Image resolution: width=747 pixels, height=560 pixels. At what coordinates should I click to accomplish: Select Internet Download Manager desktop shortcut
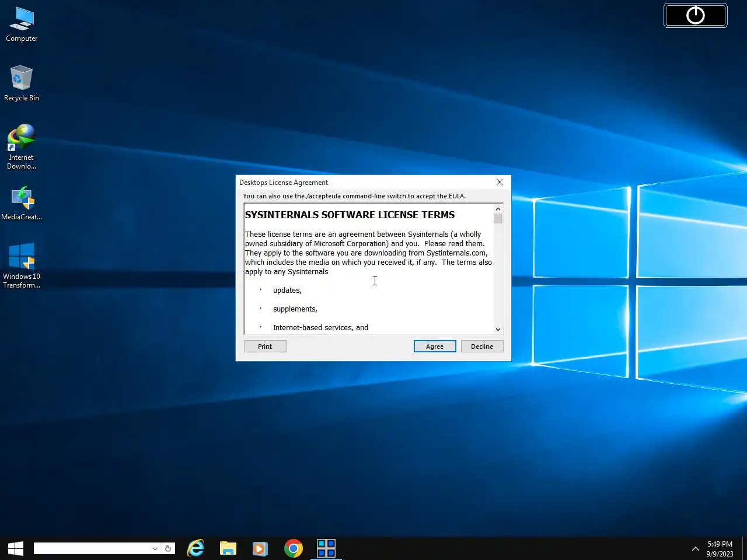click(22, 146)
